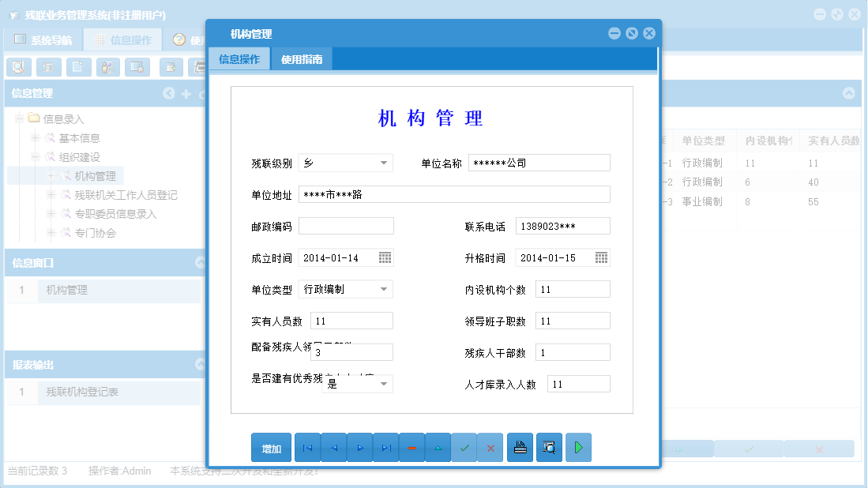Open the 成立时间 calendar picker
Screen dimensions: 868x488
(x=385, y=257)
